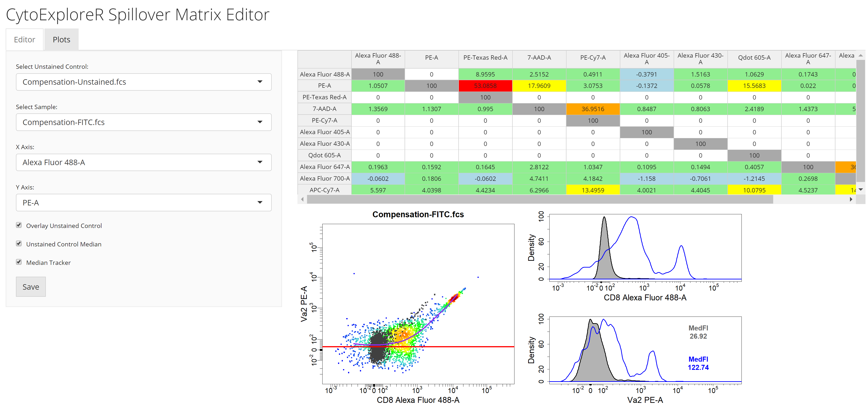Click the red 53.0858 spillover cell

click(485, 86)
